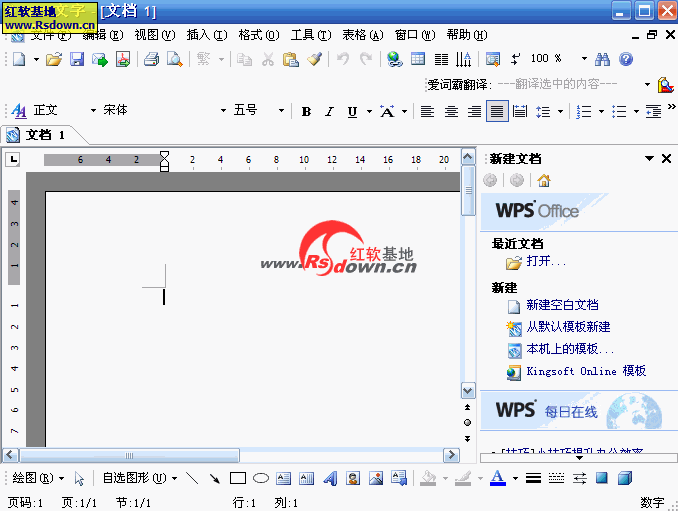Insert picture from file icon
The image size is (678, 515).
[x=376, y=478]
